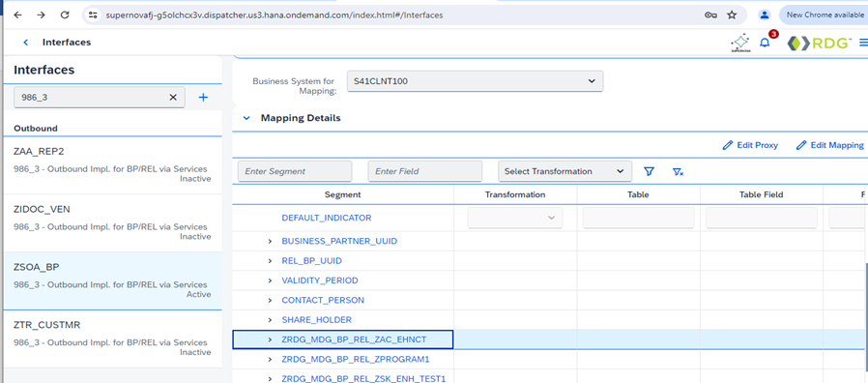Image resolution: width=868 pixels, height=383 pixels.
Task: Expand VALIDITY_PERIOD segment
Action: click(x=270, y=280)
